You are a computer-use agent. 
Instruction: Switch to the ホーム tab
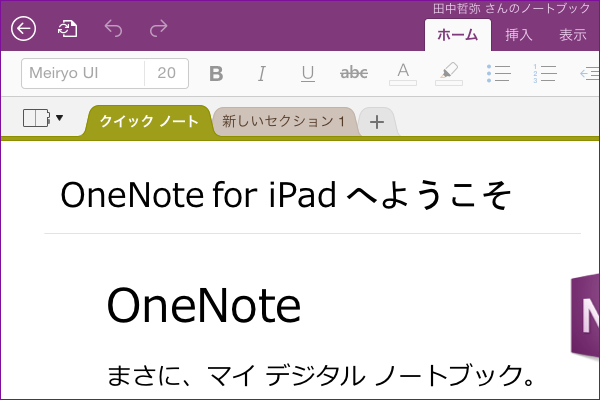pos(458,35)
